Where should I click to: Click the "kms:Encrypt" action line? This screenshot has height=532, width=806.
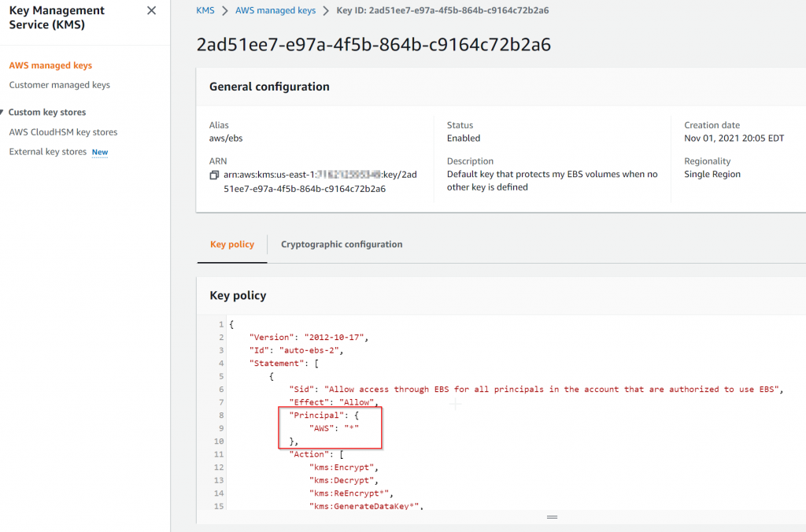[x=344, y=467]
